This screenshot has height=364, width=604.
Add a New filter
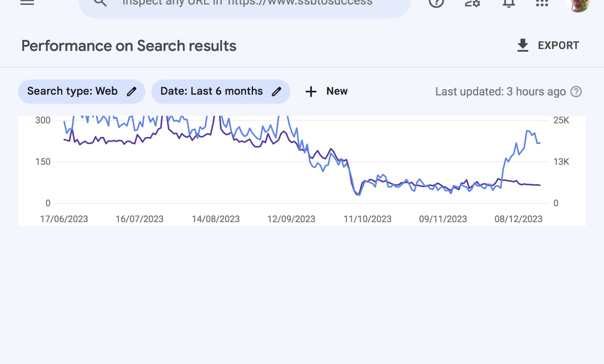point(327,92)
